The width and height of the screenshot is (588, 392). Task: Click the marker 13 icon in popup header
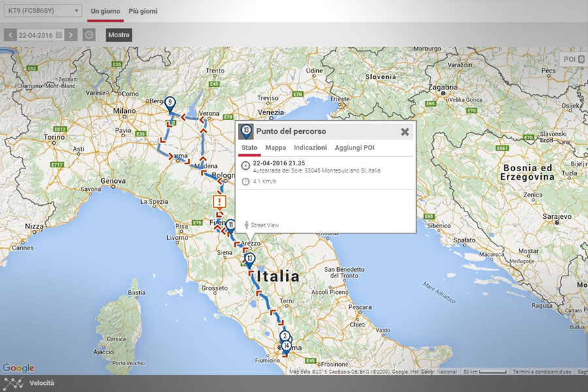click(x=246, y=131)
